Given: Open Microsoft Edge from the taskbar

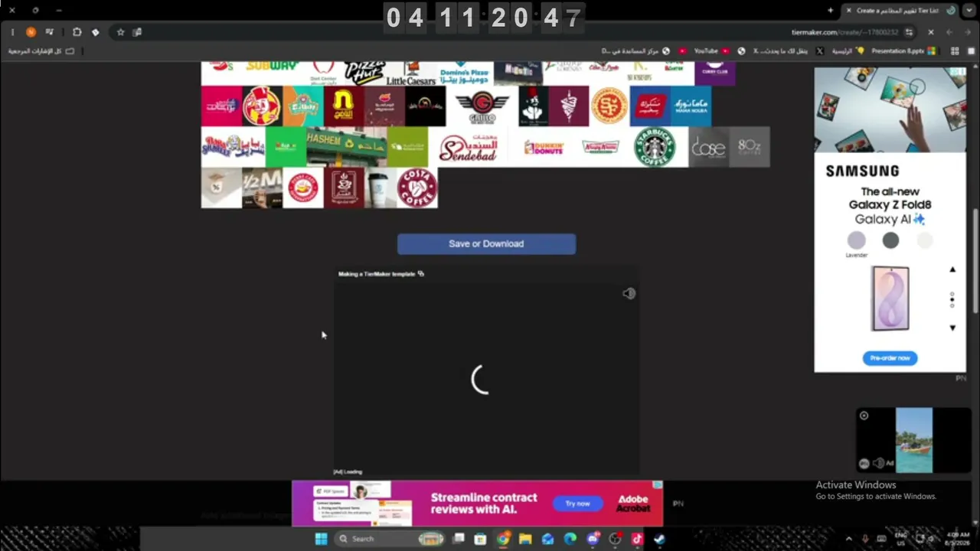Looking at the screenshot, I should tap(570, 539).
